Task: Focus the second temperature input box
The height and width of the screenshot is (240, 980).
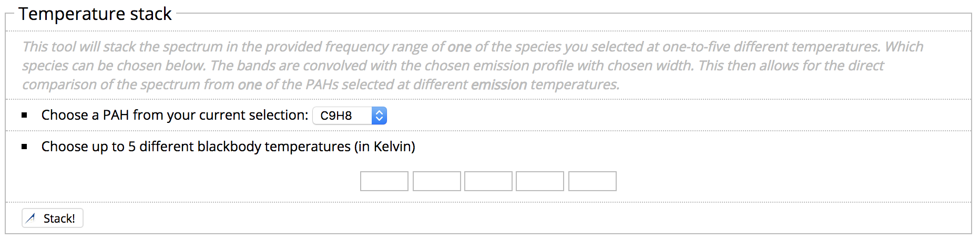Action: click(437, 181)
